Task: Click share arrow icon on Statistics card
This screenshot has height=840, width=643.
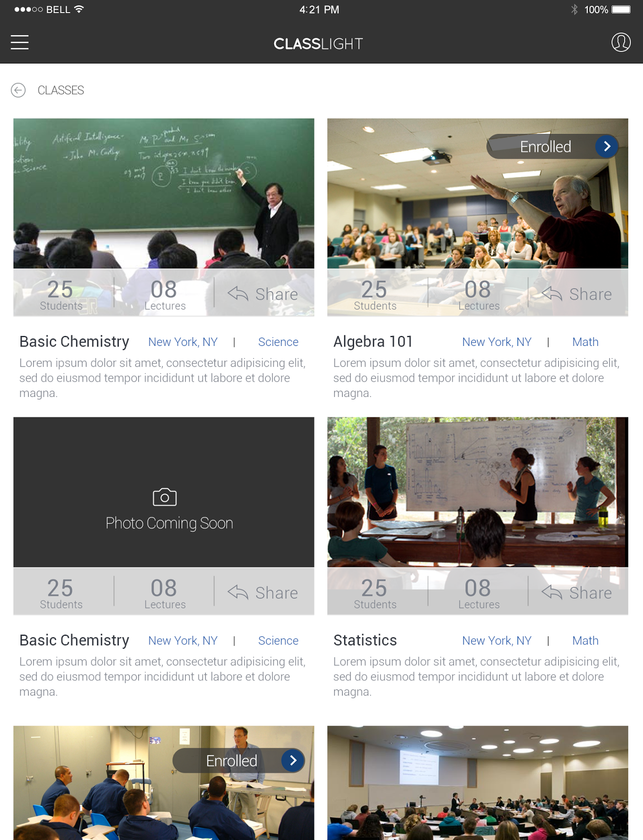Action: click(552, 592)
